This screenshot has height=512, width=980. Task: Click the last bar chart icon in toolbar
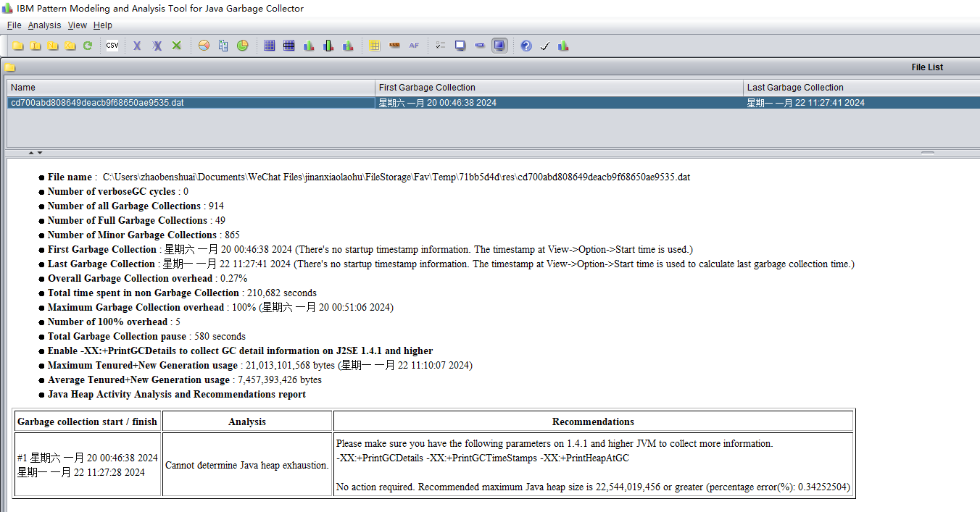coord(563,46)
